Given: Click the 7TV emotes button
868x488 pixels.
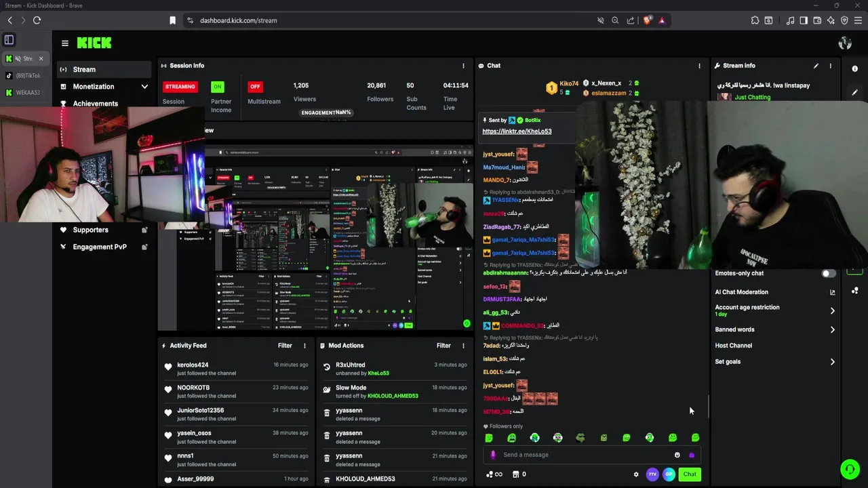Looking at the screenshot, I should pyautogui.click(x=652, y=474).
